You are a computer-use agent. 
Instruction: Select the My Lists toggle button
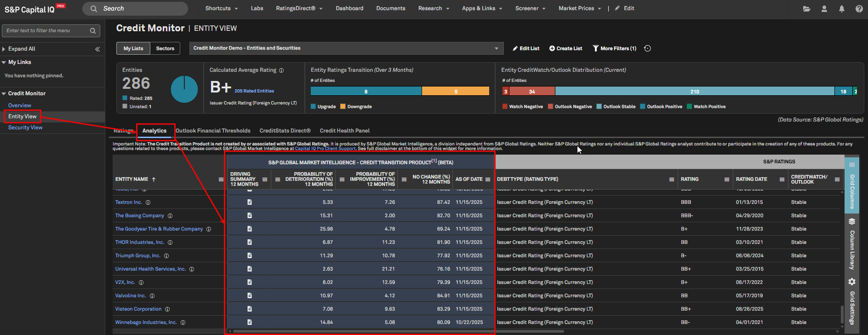click(133, 48)
